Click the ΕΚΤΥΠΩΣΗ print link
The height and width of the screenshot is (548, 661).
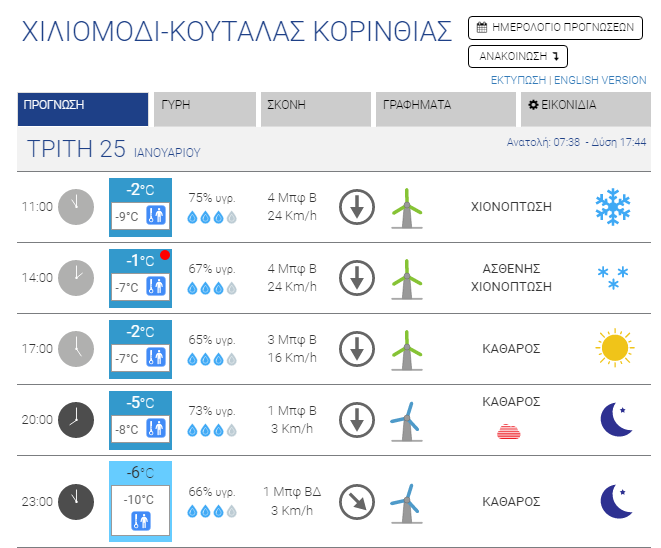(518, 80)
